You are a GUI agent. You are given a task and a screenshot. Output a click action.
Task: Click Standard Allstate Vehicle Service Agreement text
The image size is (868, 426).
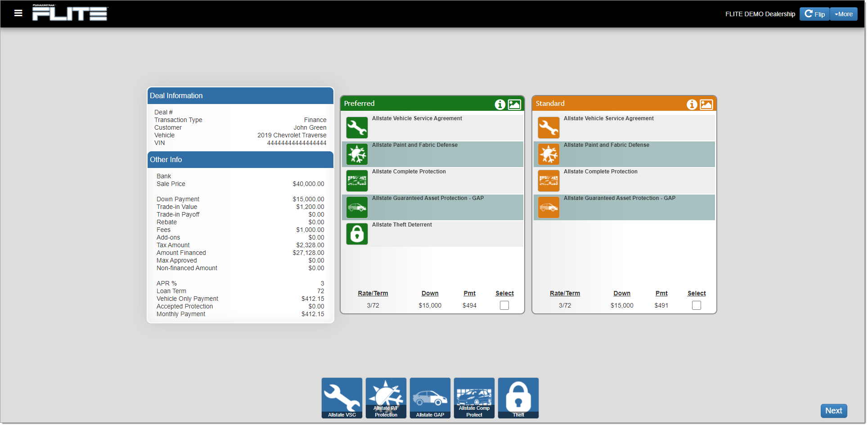609,118
